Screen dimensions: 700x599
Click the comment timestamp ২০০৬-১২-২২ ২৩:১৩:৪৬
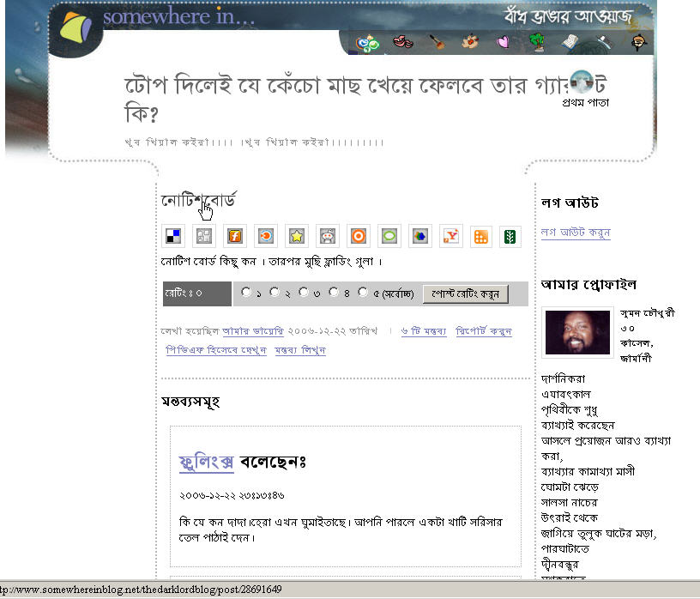click(232, 495)
